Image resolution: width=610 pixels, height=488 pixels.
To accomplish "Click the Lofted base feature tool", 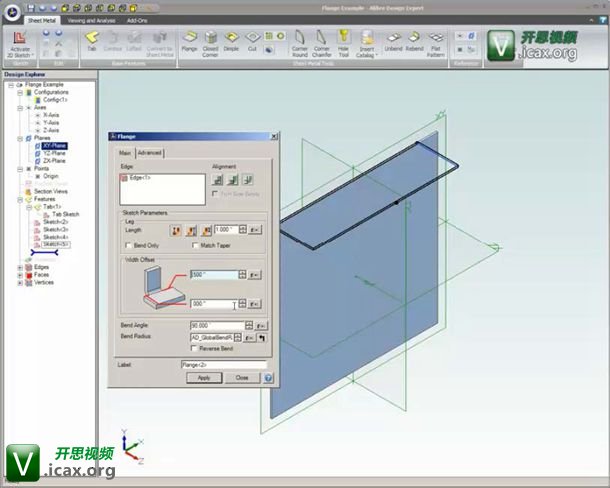I will point(134,41).
